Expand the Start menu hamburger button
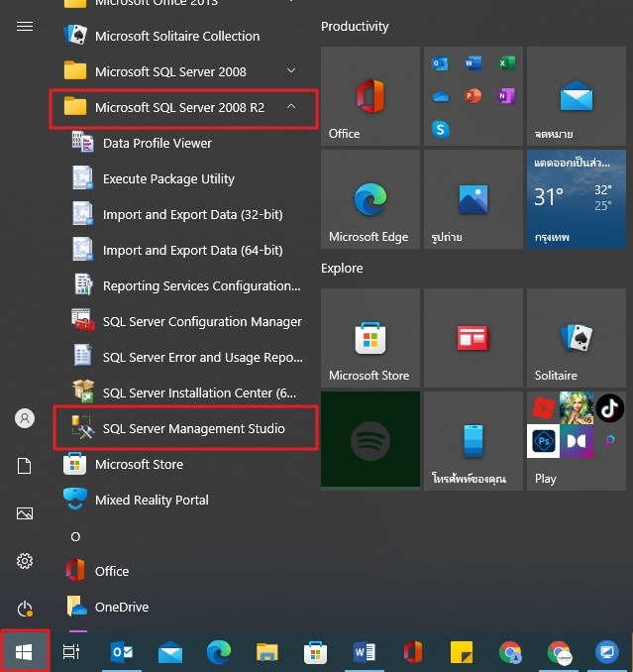This screenshot has width=633, height=672. (25, 27)
